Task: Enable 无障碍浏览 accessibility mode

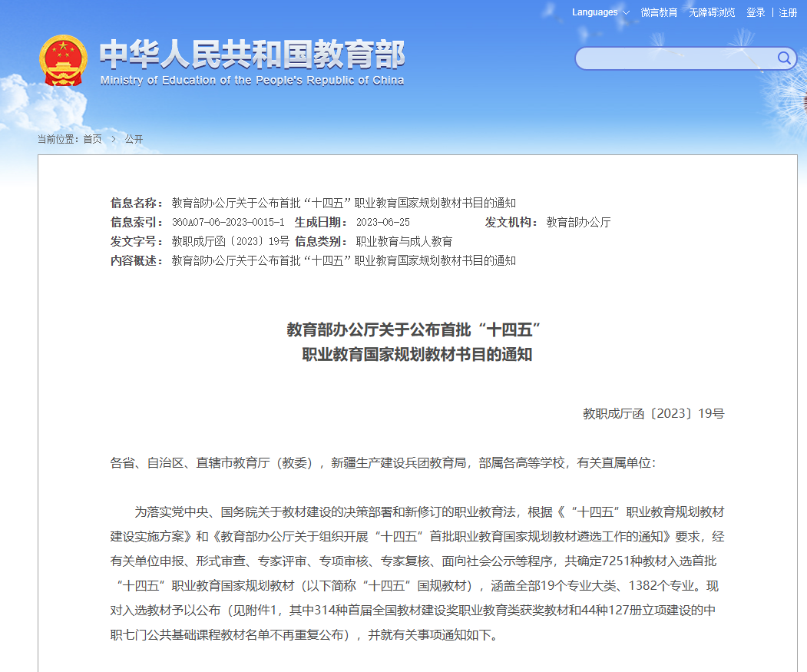Action: 712,13
